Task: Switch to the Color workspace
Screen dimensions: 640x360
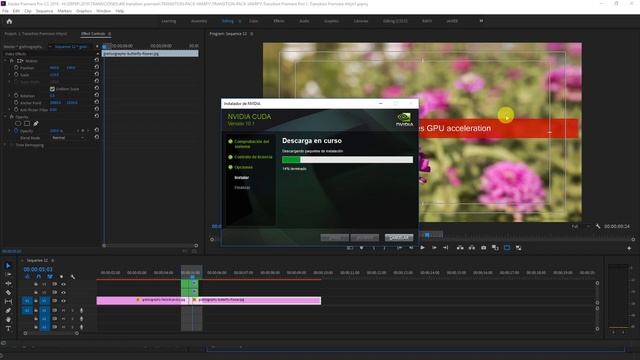Action: (x=253, y=21)
